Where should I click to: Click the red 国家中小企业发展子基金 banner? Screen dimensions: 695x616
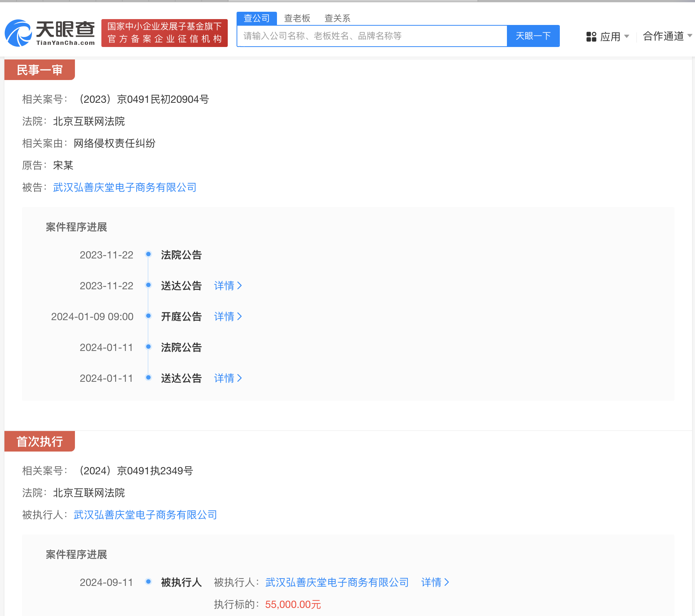164,33
